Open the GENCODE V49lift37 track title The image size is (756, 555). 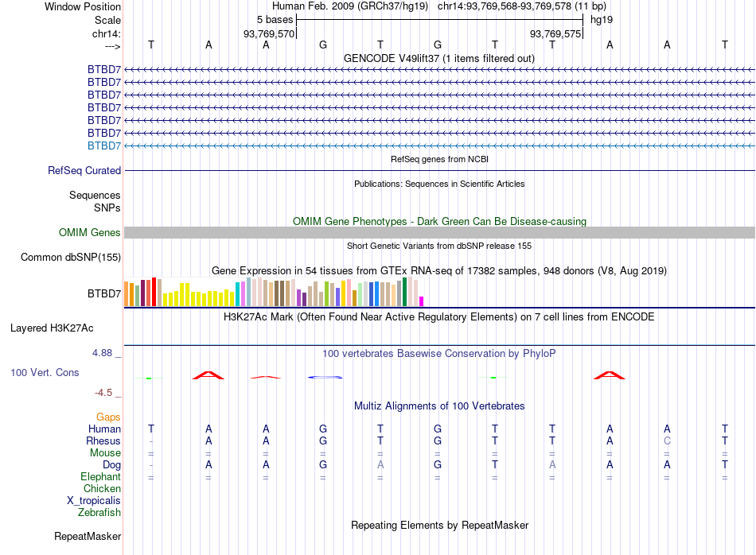[x=438, y=58]
